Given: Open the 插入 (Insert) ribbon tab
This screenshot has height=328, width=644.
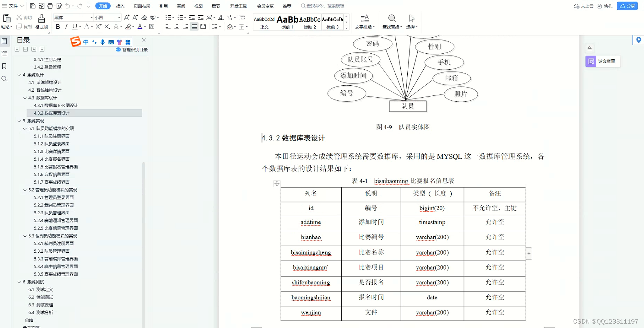Looking at the screenshot, I should [120, 6].
